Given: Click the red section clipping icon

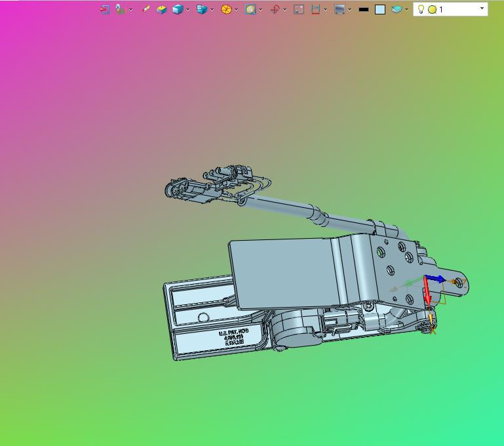Looking at the screenshot, I should pyautogui.click(x=316, y=10).
